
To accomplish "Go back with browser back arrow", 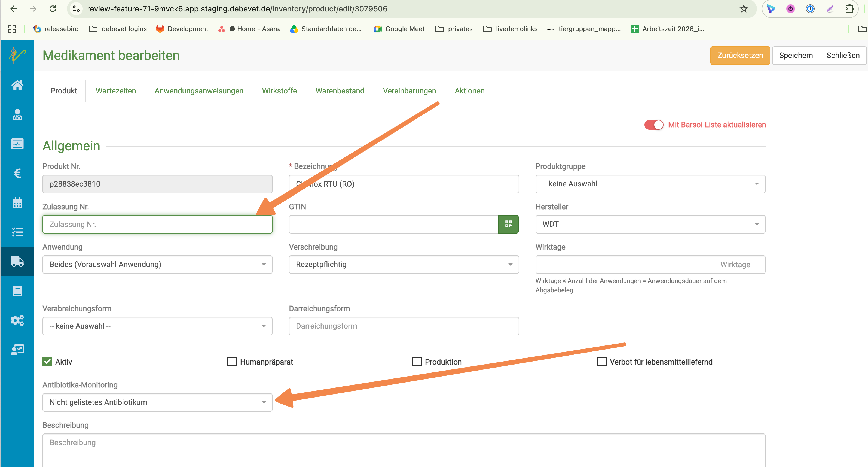I will coord(14,9).
